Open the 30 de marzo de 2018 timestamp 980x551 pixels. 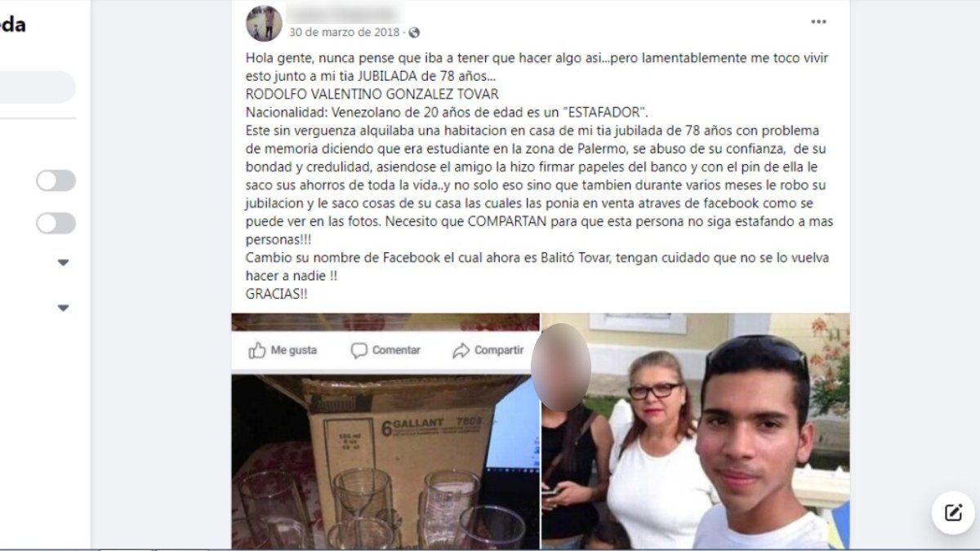tap(345, 33)
